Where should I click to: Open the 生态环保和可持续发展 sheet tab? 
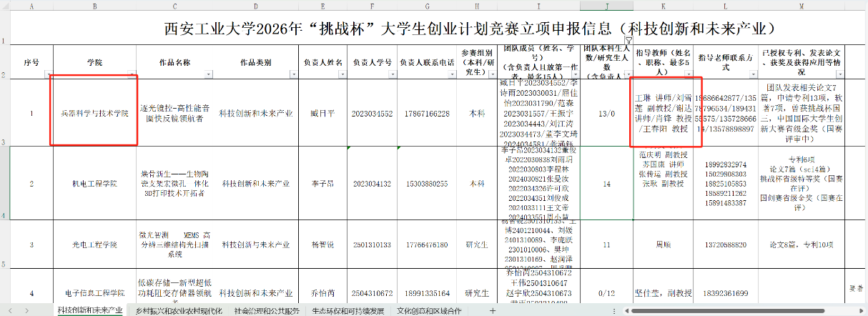347,311
